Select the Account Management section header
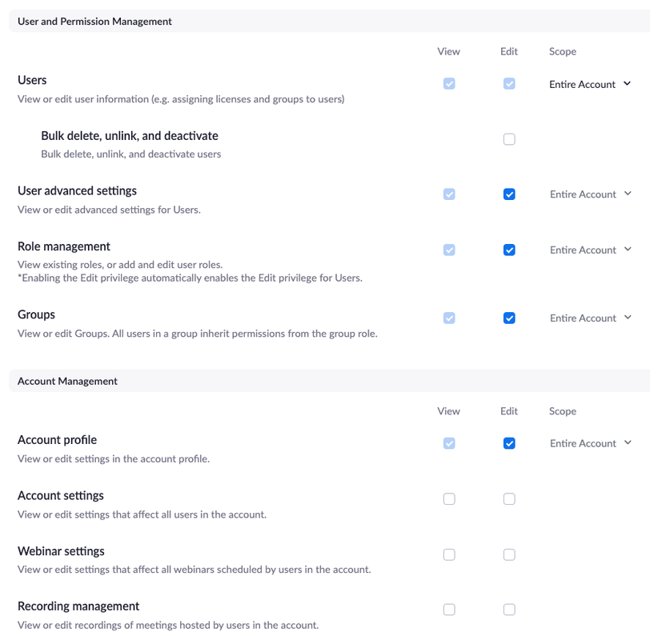The height and width of the screenshot is (644, 650). click(67, 381)
